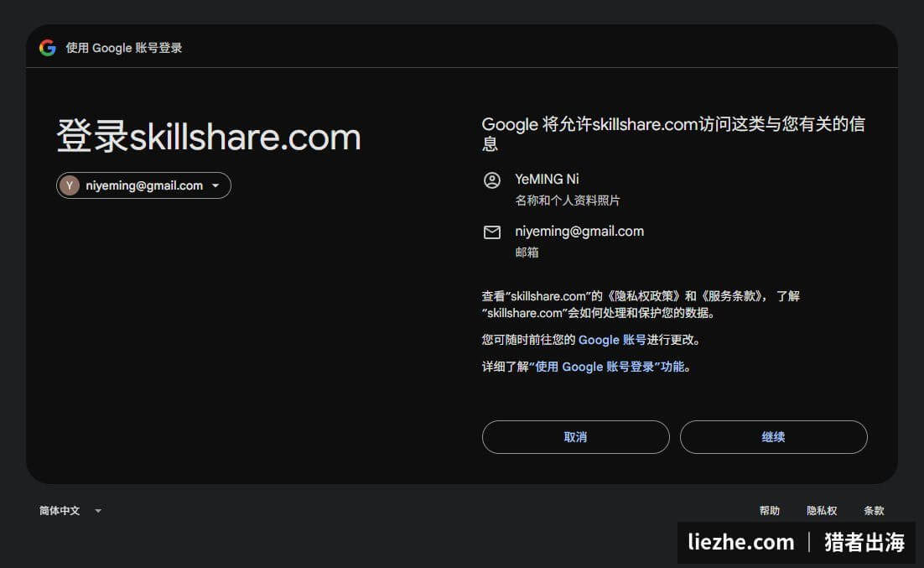Click the 服务条款 text in the notice
924x568 pixels.
click(732, 296)
